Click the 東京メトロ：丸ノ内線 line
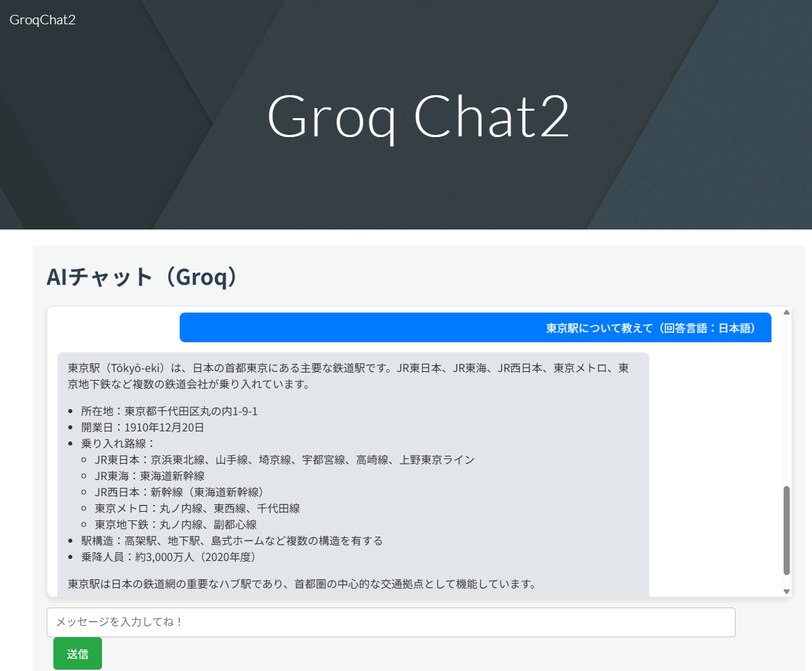 (197, 508)
